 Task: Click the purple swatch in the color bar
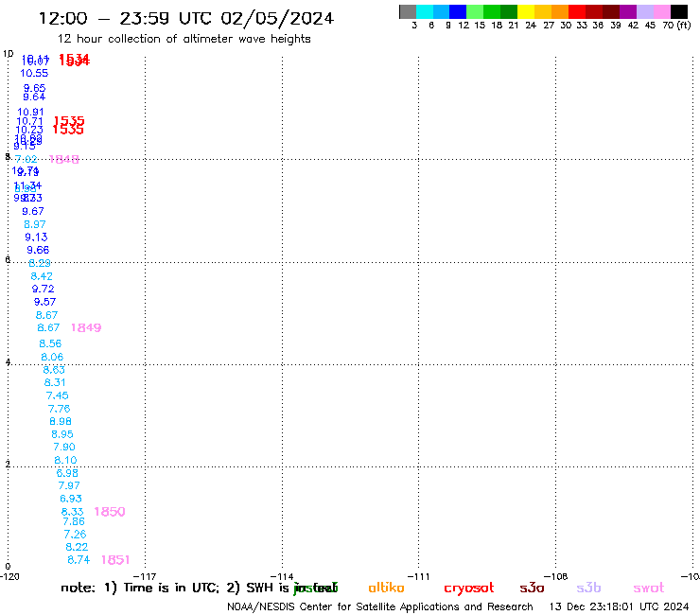click(x=628, y=11)
